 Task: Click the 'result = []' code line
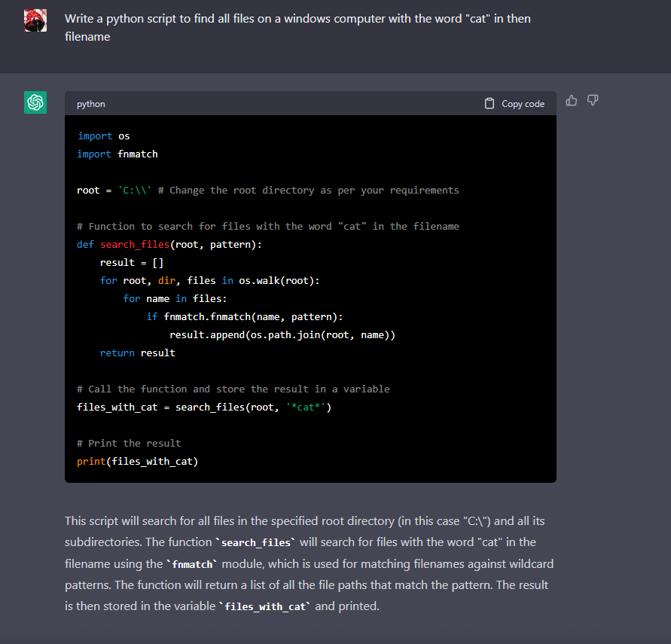pyautogui.click(x=132, y=263)
